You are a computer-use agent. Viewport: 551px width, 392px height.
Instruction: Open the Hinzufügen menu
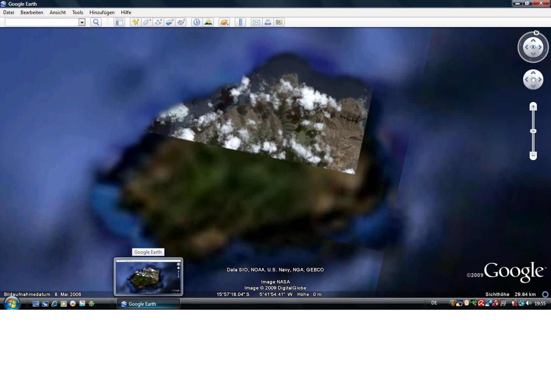click(x=102, y=13)
